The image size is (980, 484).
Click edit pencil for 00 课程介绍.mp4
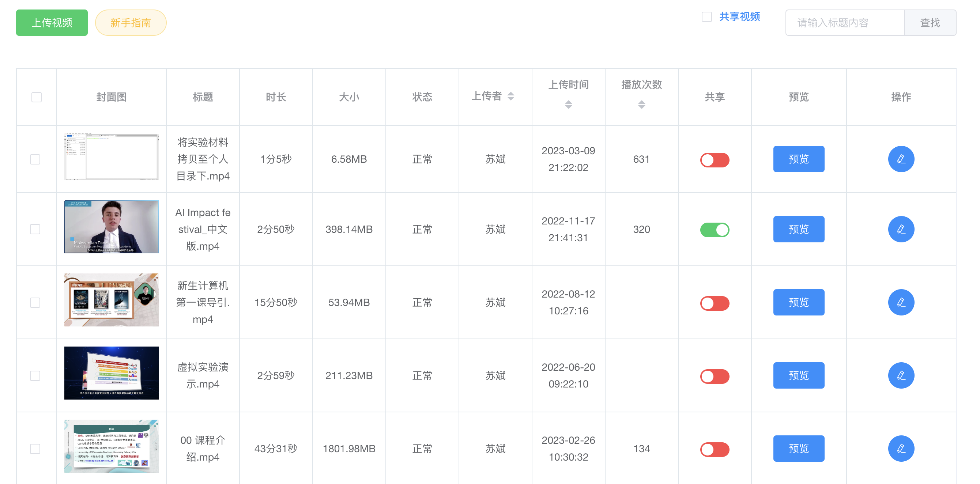pyautogui.click(x=901, y=448)
